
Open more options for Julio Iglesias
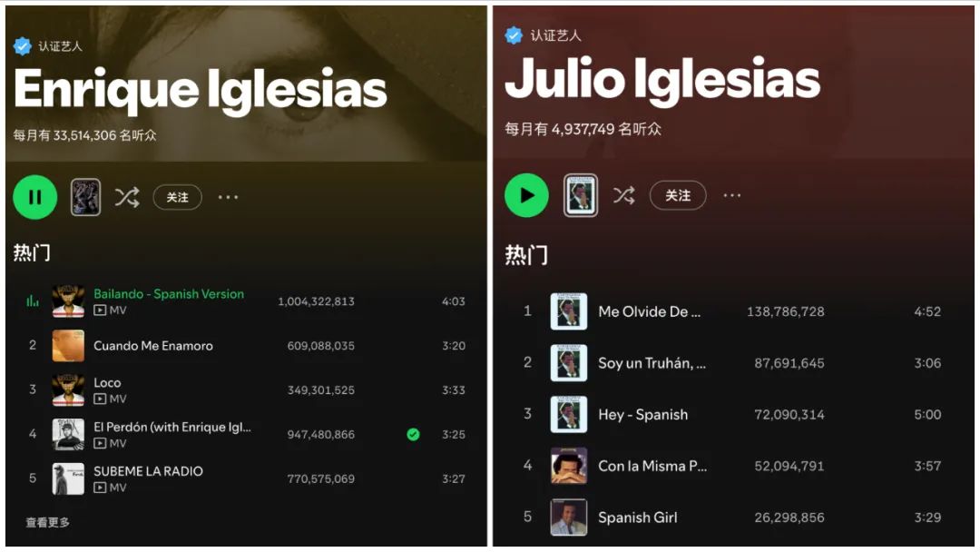[x=732, y=195]
